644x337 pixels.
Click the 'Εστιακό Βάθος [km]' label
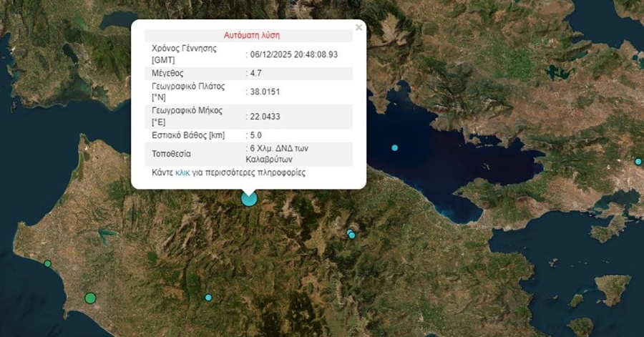[x=190, y=135]
